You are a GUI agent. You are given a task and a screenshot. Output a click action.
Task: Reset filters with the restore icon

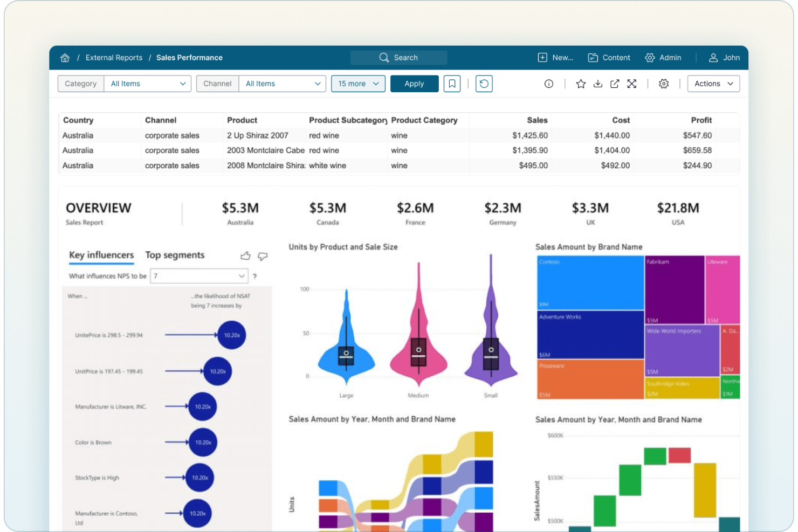click(484, 84)
